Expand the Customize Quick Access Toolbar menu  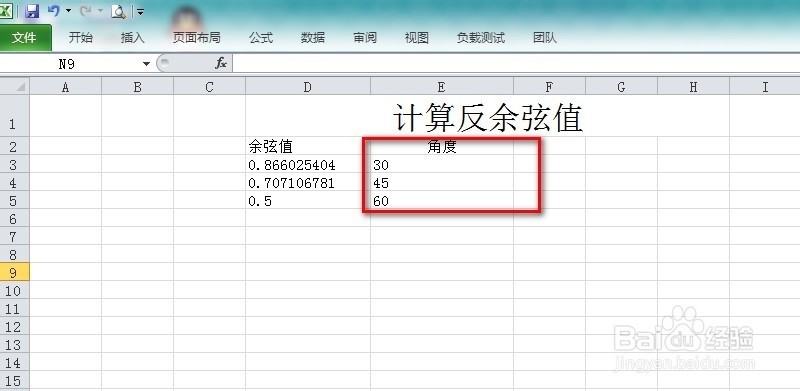coord(140,11)
